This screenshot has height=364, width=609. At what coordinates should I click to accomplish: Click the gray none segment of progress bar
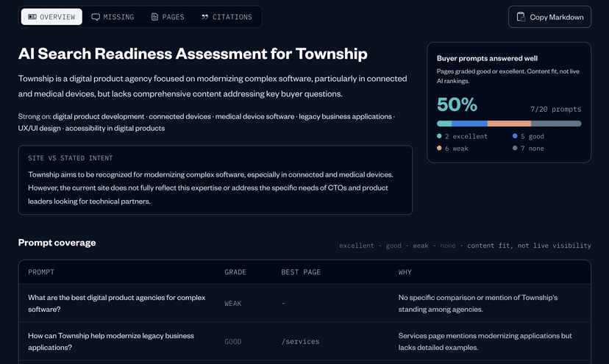pos(556,124)
